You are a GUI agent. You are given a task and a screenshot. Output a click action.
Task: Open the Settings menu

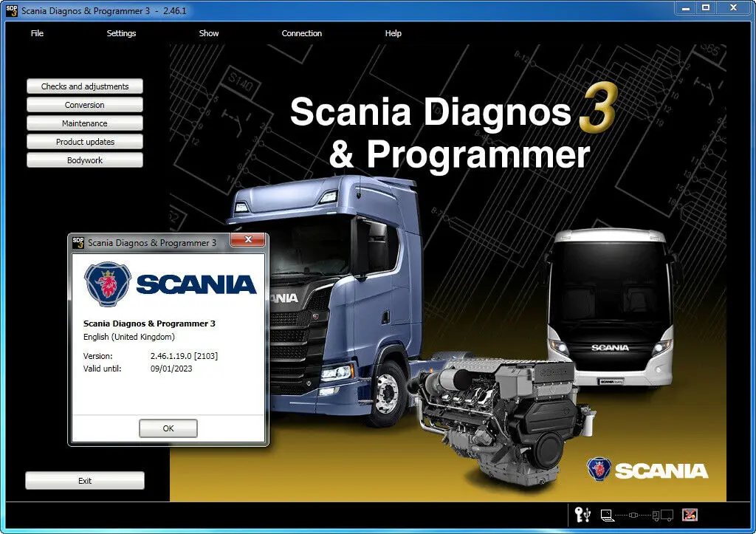pos(121,33)
